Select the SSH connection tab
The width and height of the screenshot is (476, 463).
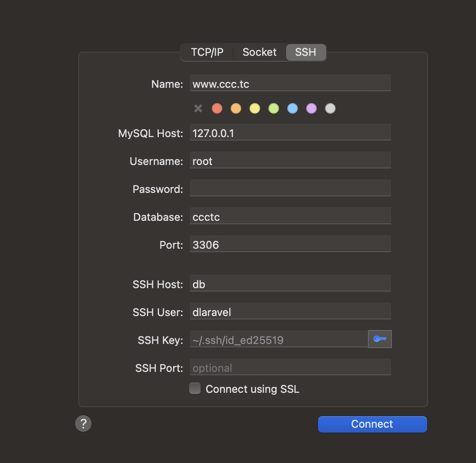coord(306,53)
